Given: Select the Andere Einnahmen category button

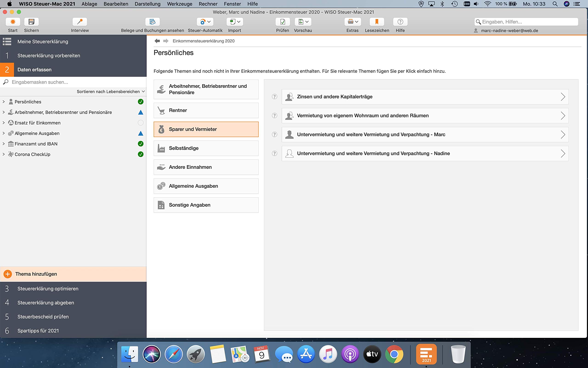Looking at the screenshot, I should [206, 167].
